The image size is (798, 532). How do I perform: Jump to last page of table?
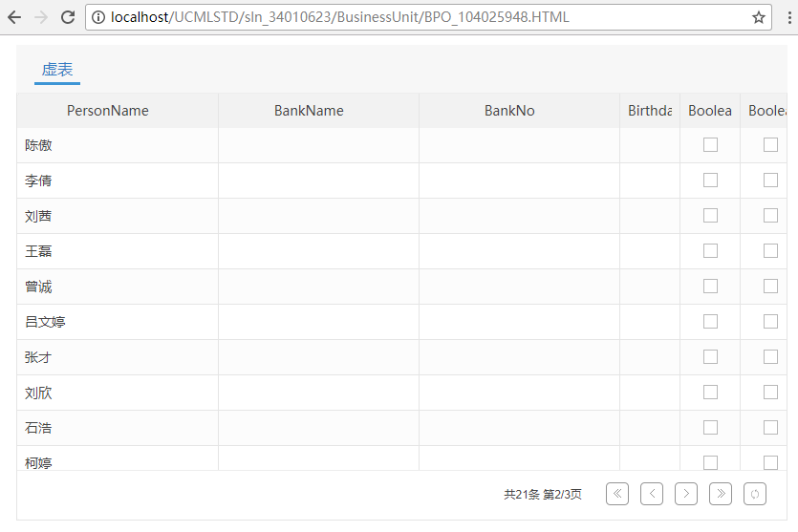(721, 494)
